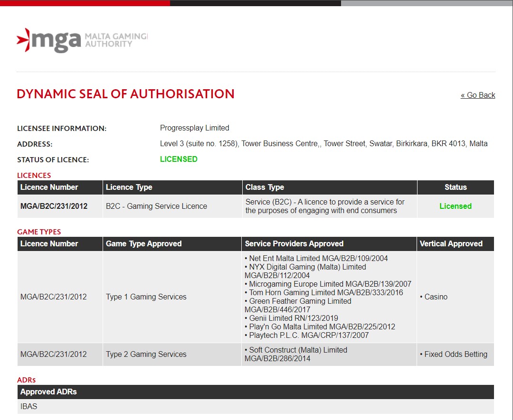Click the red 'GAME TYPES' section heading
This screenshot has height=420, width=513.
(x=39, y=232)
